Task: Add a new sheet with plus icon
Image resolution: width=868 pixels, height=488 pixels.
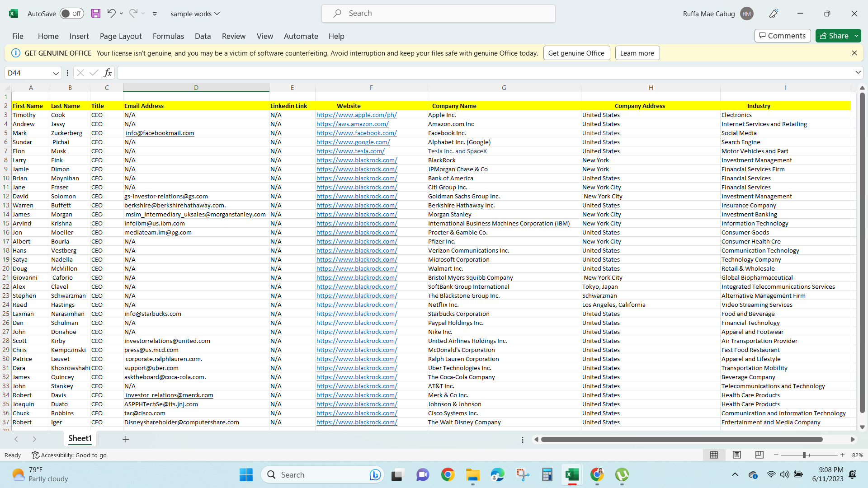Action: click(x=126, y=439)
